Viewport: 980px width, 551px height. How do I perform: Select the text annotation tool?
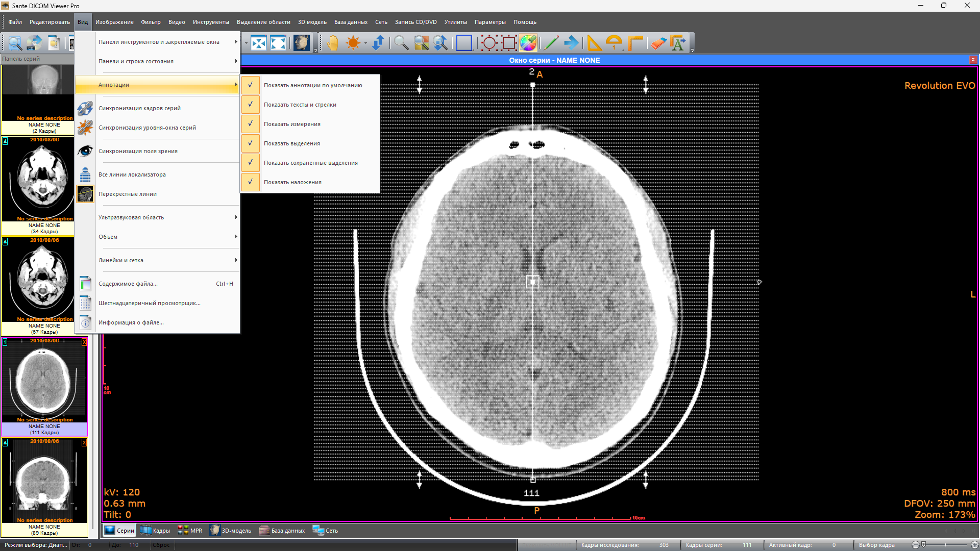tap(678, 43)
